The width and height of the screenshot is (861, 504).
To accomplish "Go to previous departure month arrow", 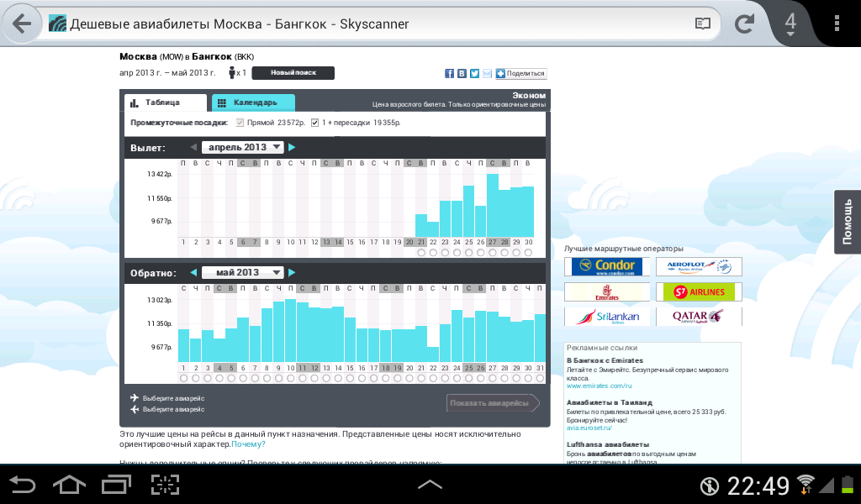I will (193, 147).
